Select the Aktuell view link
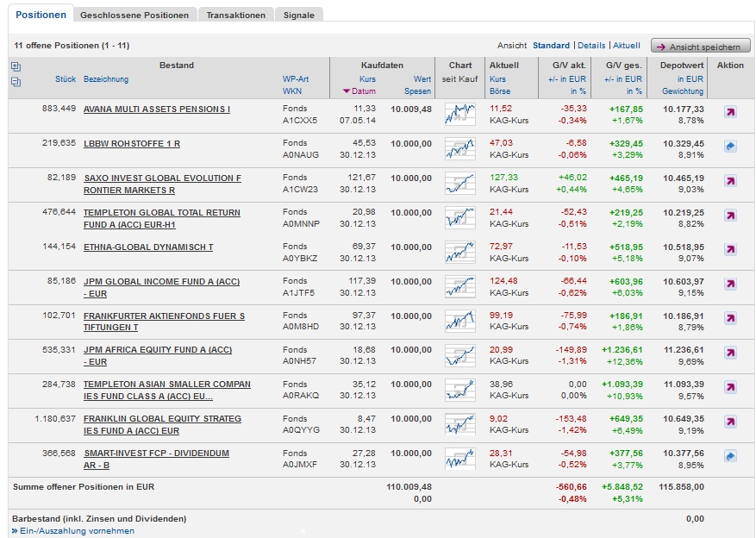This screenshot has width=756, height=538. click(627, 46)
